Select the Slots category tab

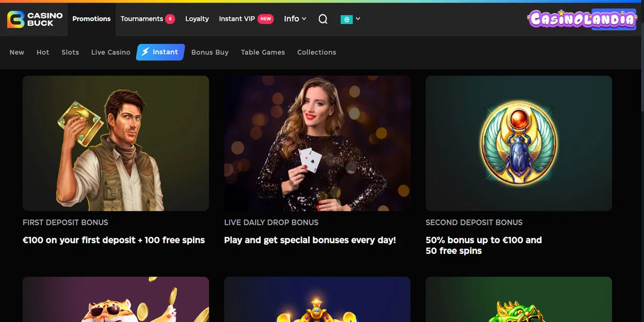coord(70,52)
